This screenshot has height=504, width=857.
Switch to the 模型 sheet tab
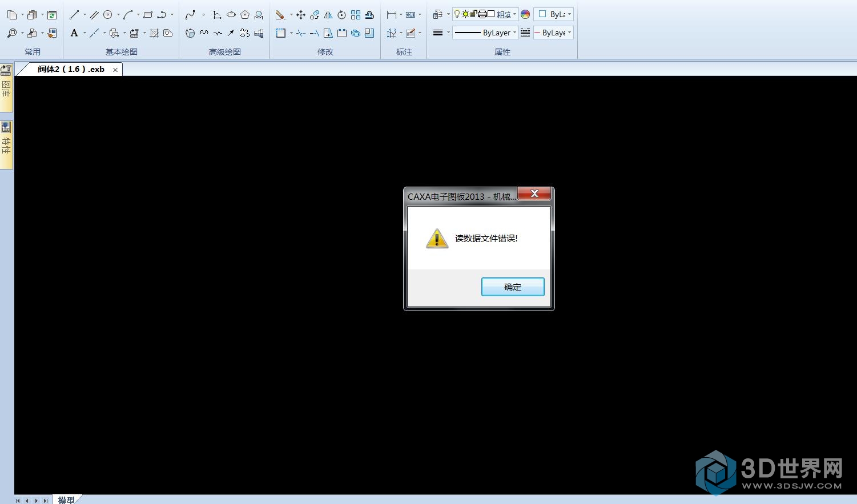[x=66, y=500]
